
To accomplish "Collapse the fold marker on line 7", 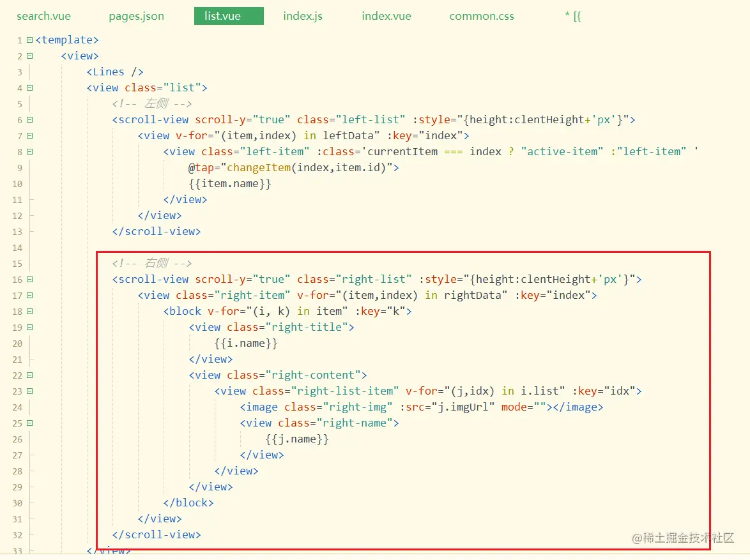I will 29,136.
